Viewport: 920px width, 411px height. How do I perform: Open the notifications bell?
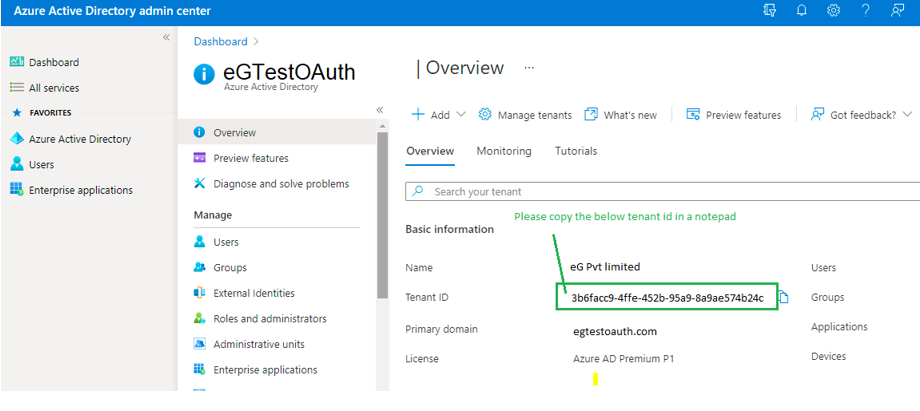click(x=801, y=11)
